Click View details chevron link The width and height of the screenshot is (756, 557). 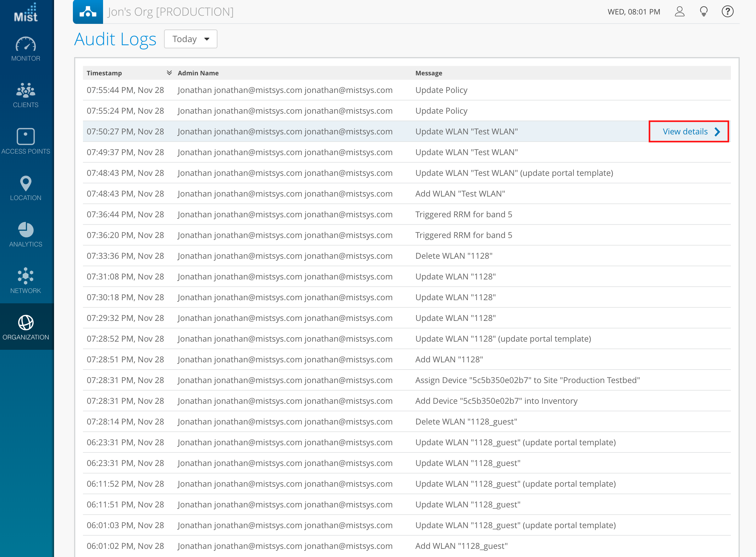pos(688,132)
